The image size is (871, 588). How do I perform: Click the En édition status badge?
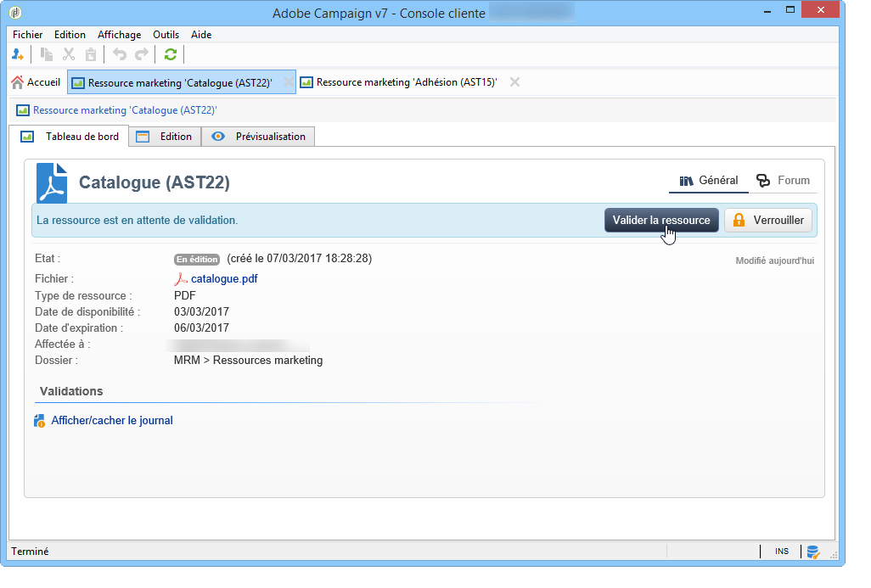[x=197, y=260]
